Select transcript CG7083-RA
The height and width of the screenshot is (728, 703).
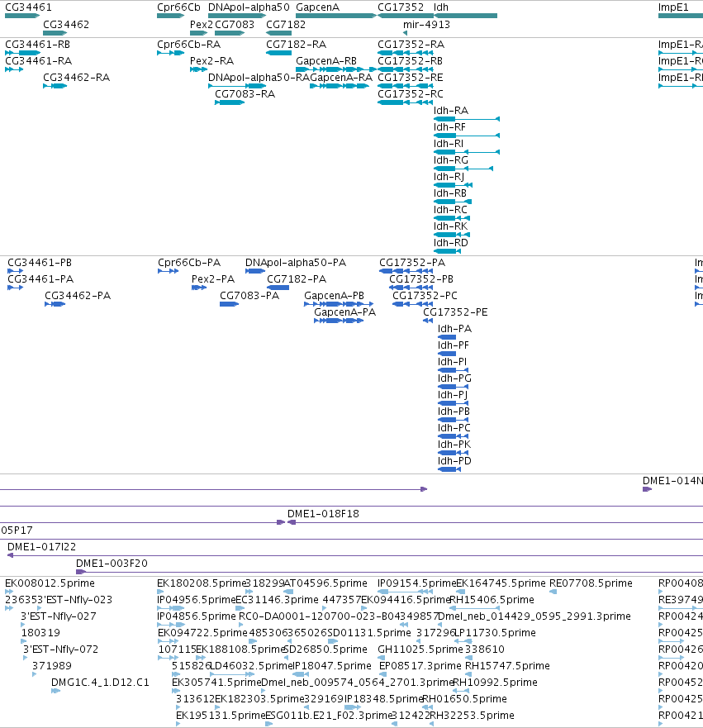tap(230, 102)
